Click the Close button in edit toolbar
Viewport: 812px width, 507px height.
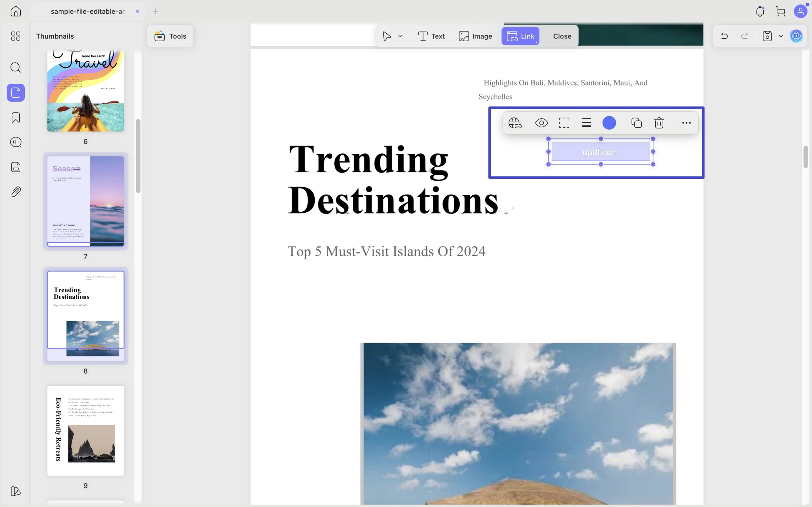pos(562,36)
